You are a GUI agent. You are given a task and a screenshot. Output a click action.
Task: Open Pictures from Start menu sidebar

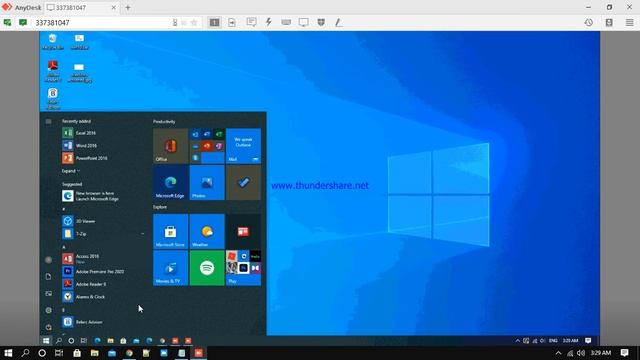point(48,293)
